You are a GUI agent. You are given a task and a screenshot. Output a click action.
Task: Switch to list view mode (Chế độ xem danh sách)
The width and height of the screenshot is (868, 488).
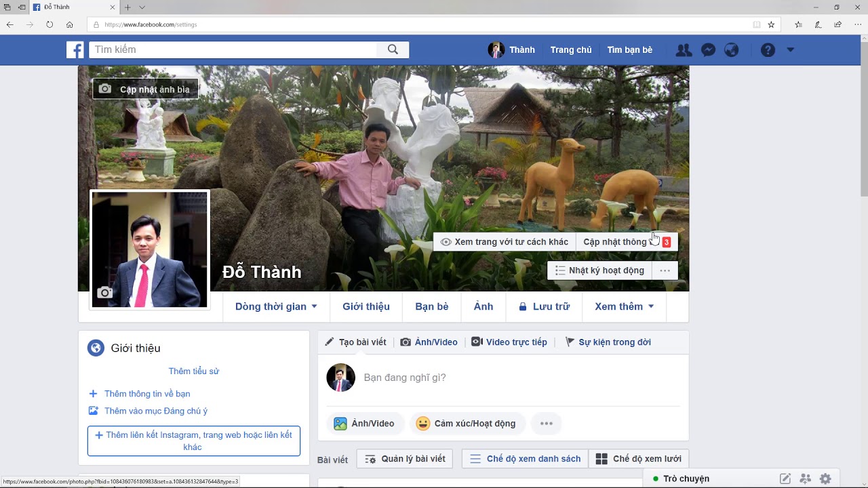tap(525, 459)
